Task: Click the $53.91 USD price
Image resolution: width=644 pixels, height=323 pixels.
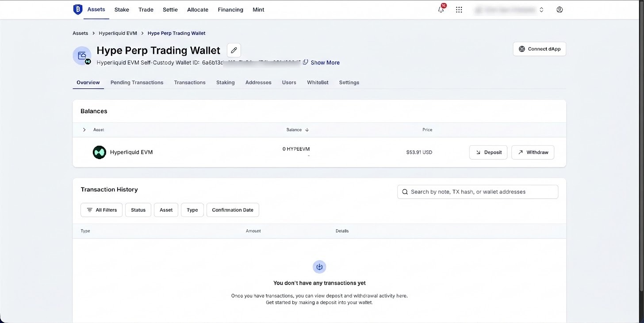Action: (x=419, y=152)
